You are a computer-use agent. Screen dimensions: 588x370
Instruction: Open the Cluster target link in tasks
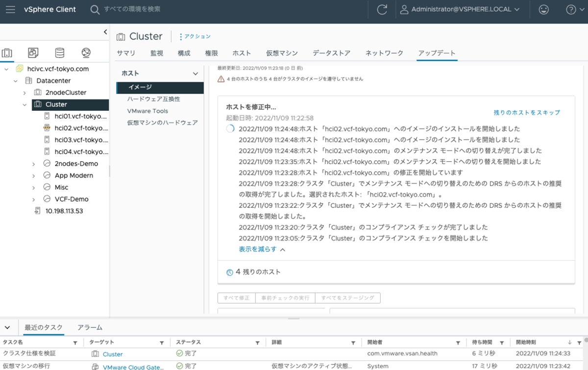[x=113, y=354]
